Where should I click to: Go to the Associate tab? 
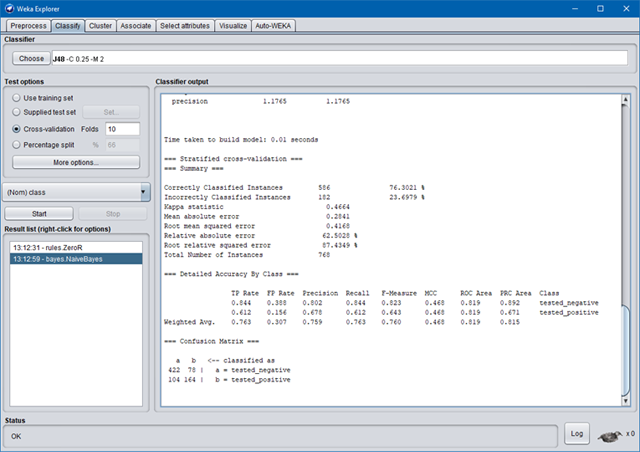tap(135, 25)
